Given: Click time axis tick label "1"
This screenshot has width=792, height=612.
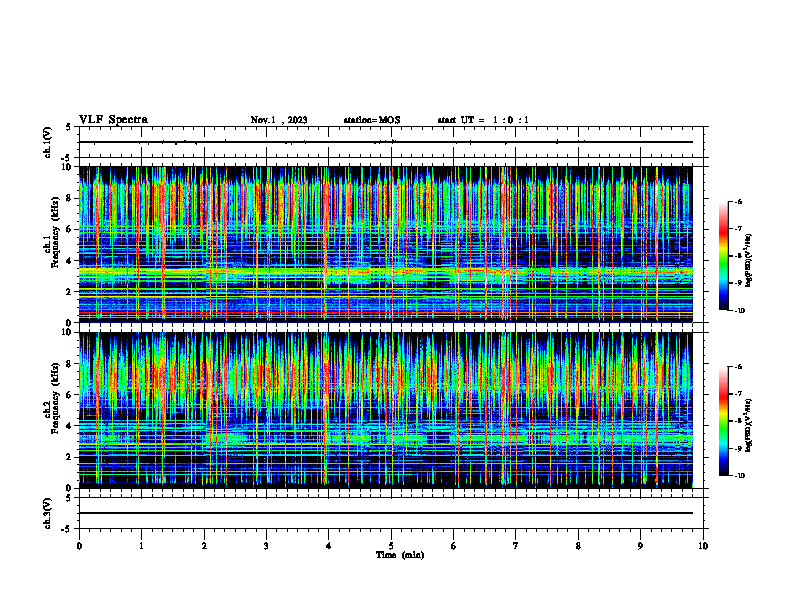Looking at the screenshot, I should (x=141, y=546).
